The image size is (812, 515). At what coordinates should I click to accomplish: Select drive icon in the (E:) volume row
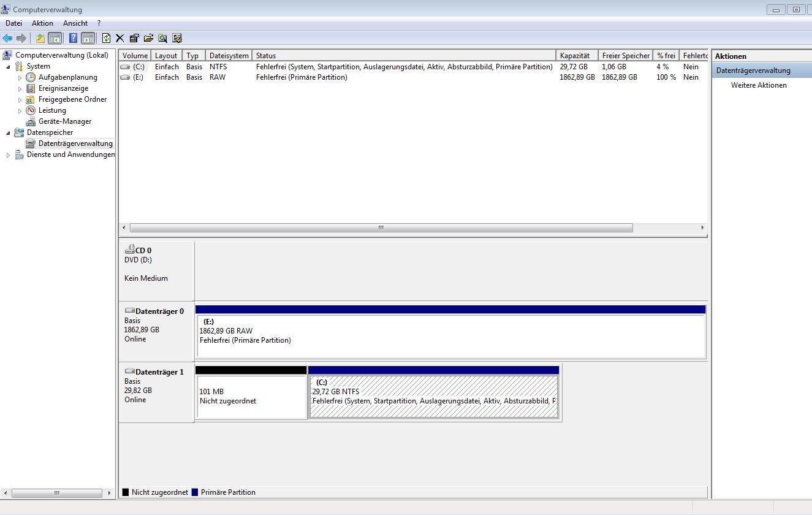126,78
